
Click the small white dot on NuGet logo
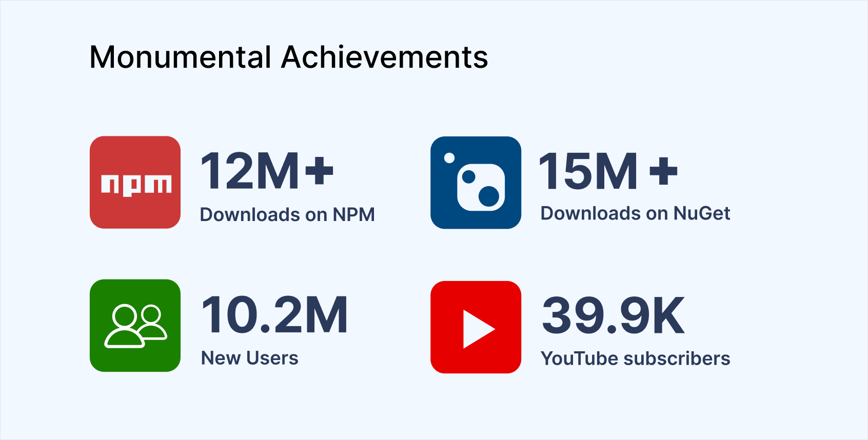click(x=449, y=158)
